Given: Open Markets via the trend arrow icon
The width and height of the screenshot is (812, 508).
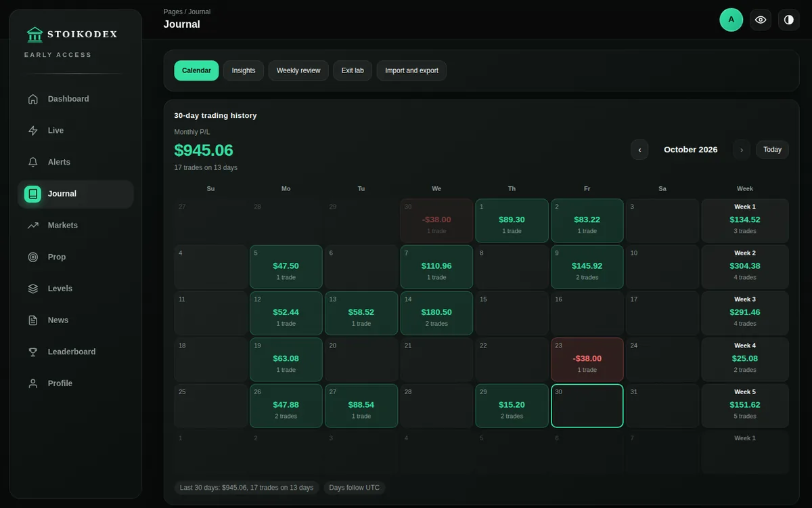Looking at the screenshot, I should pos(33,226).
